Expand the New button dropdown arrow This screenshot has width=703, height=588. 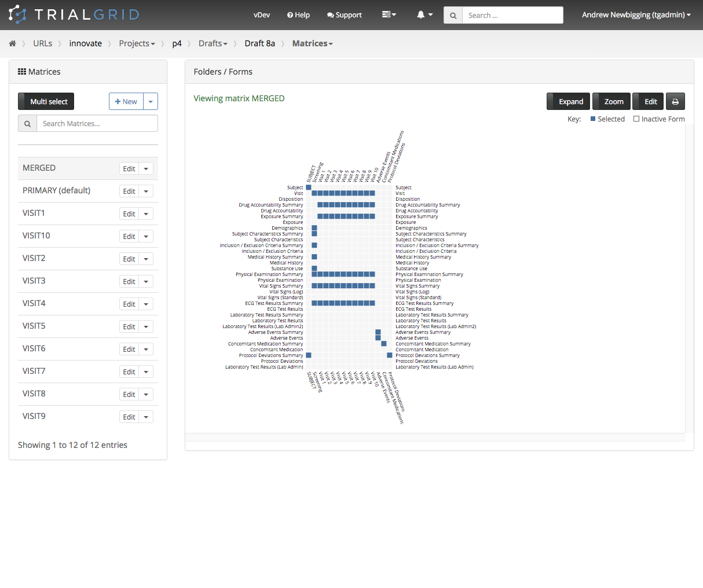(151, 102)
